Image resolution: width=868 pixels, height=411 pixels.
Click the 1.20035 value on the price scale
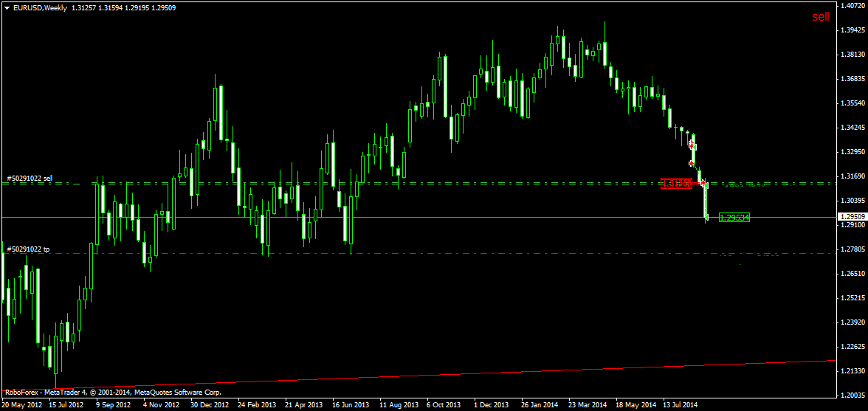pyautogui.click(x=852, y=395)
